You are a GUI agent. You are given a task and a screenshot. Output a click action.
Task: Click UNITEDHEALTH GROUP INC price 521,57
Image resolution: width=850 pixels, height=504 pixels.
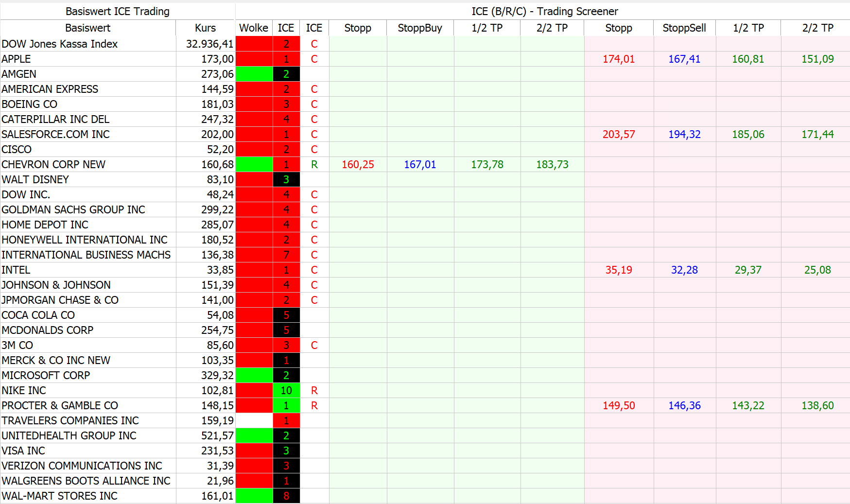click(217, 435)
